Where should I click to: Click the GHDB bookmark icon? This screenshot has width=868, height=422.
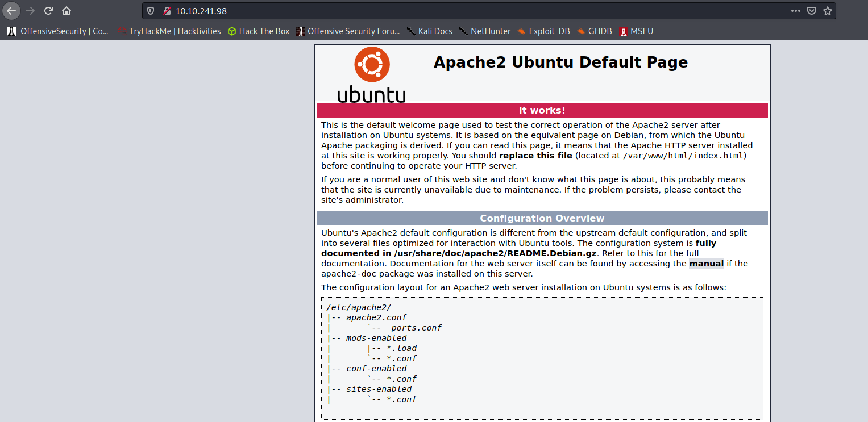coord(581,31)
